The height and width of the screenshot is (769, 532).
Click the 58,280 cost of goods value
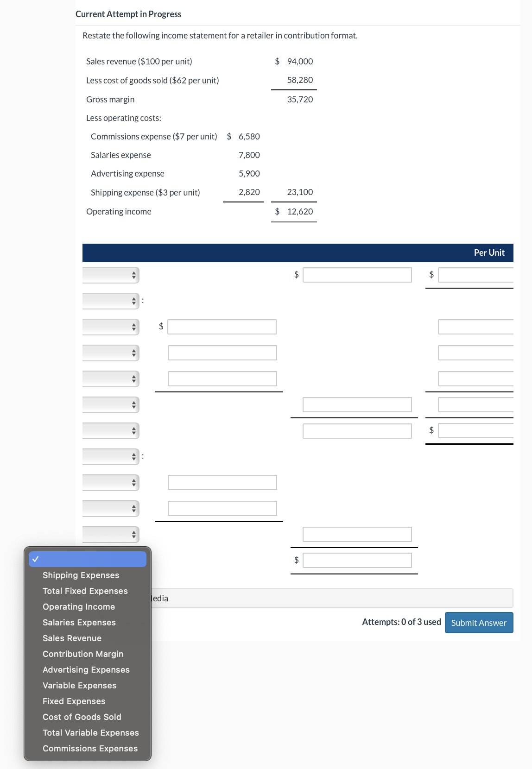(300, 80)
